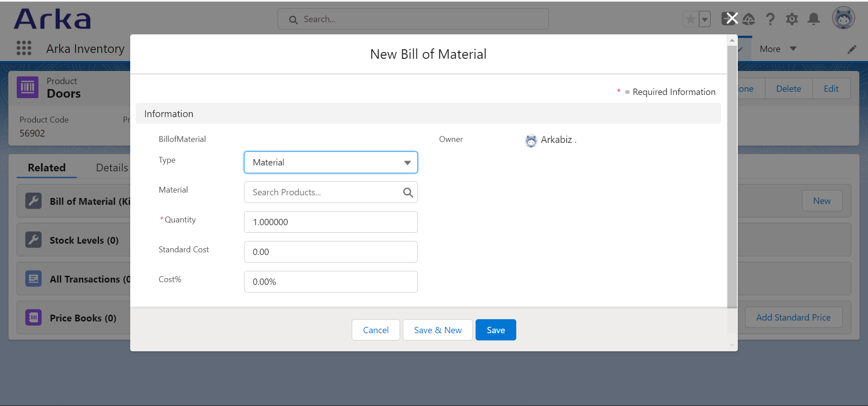Screen dimensions: 868x406
Task: Click the dialog vertical scrollbar
Action: [732, 176]
